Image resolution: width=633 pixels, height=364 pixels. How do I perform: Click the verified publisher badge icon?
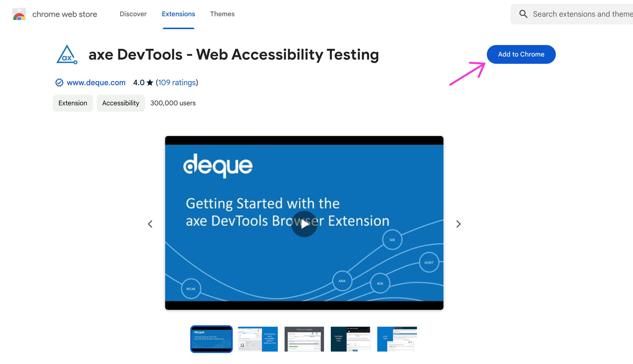(x=59, y=83)
